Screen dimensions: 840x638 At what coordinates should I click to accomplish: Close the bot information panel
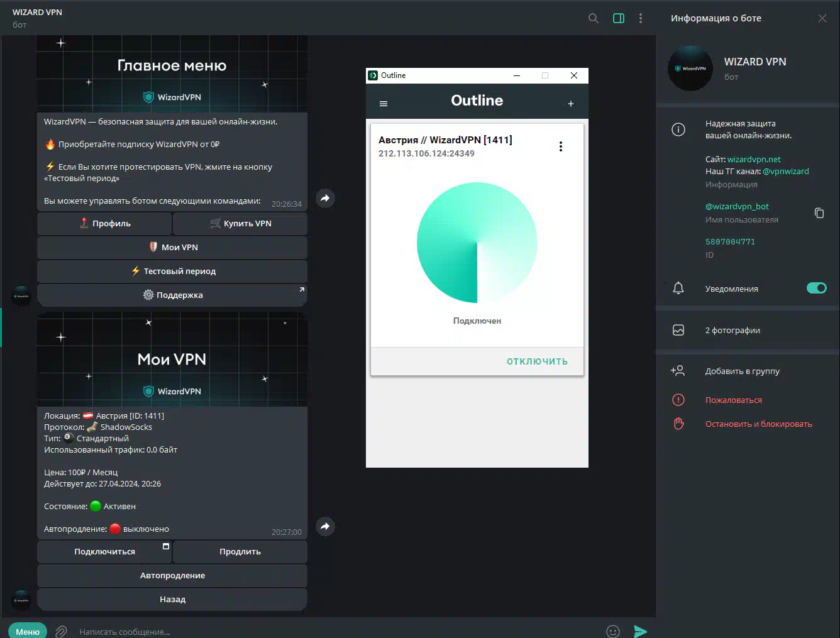tap(822, 18)
